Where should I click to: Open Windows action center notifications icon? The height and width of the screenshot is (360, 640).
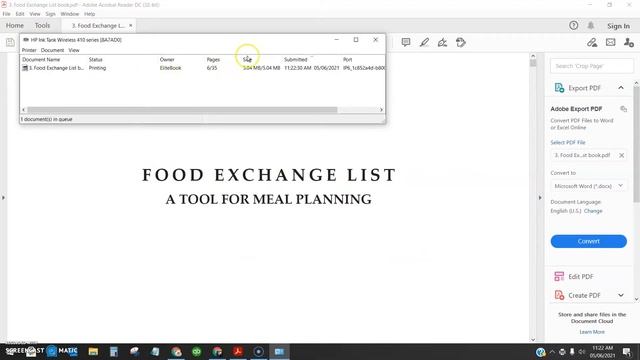pos(627,352)
